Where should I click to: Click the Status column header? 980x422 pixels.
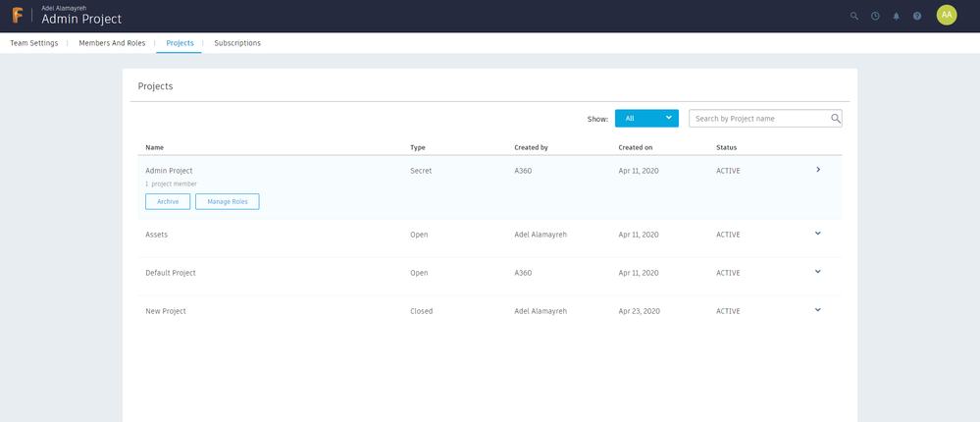point(726,147)
